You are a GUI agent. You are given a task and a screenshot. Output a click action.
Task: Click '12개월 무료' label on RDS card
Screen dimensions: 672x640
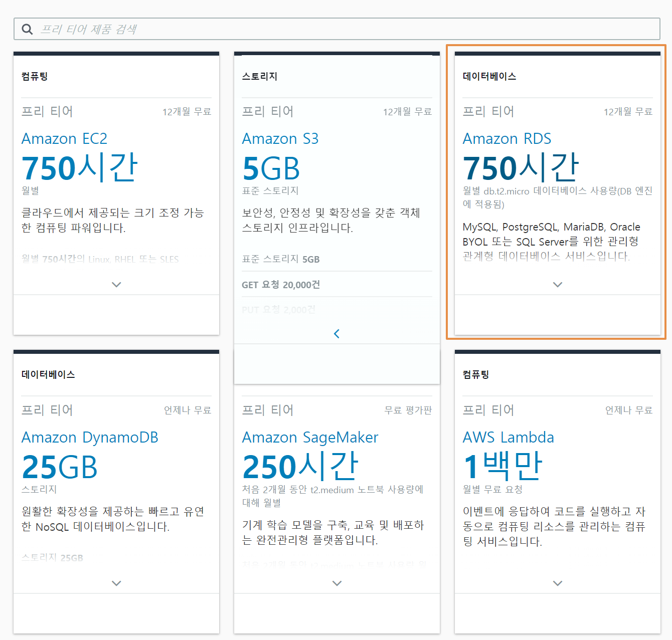pos(628,112)
